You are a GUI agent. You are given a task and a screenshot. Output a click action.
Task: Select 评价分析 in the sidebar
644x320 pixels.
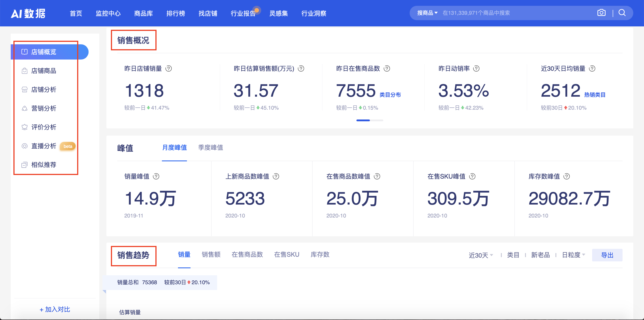click(44, 127)
